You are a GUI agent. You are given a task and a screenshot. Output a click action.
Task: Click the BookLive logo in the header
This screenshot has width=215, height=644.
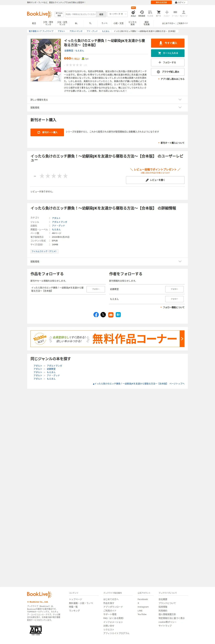click(x=39, y=14)
